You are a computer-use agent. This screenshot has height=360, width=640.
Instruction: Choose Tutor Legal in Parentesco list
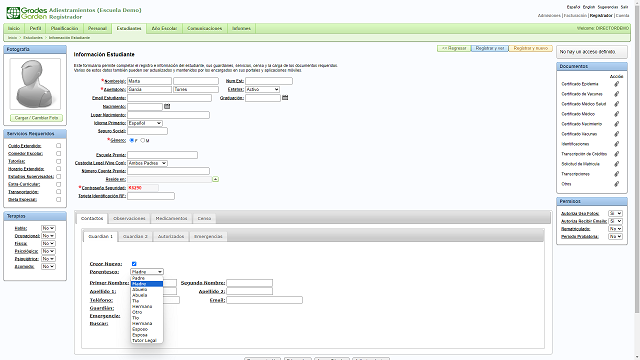point(147,340)
